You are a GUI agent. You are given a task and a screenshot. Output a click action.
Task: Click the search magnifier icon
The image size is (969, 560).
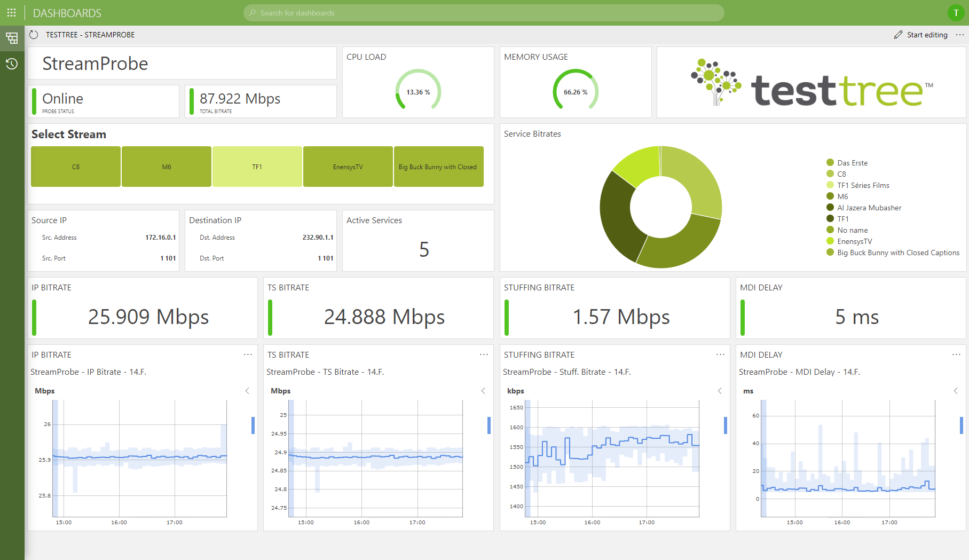click(x=253, y=13)
